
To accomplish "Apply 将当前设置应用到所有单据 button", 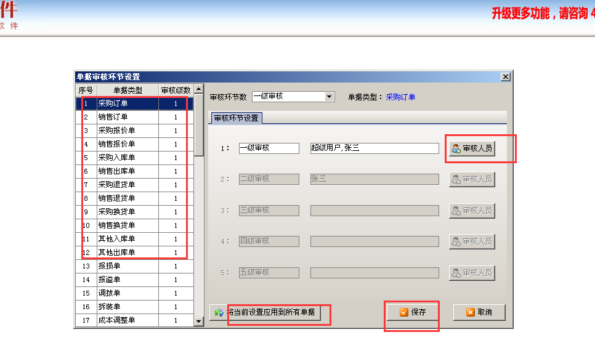I will click(265, 312).
